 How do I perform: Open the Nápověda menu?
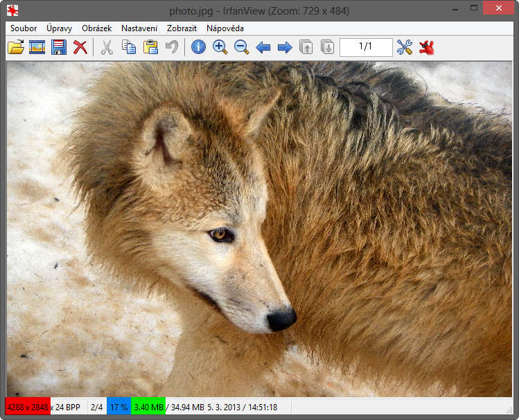225,28
